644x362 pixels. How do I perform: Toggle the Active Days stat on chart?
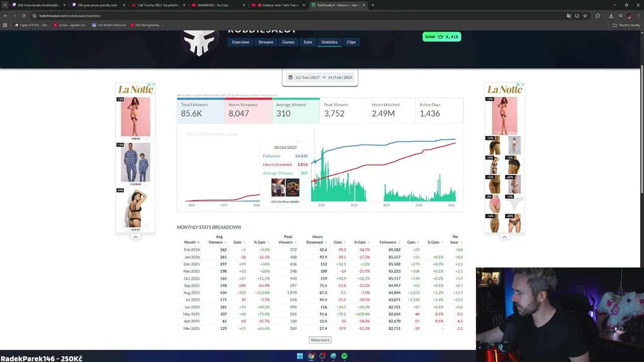click(x=439, y=110)
